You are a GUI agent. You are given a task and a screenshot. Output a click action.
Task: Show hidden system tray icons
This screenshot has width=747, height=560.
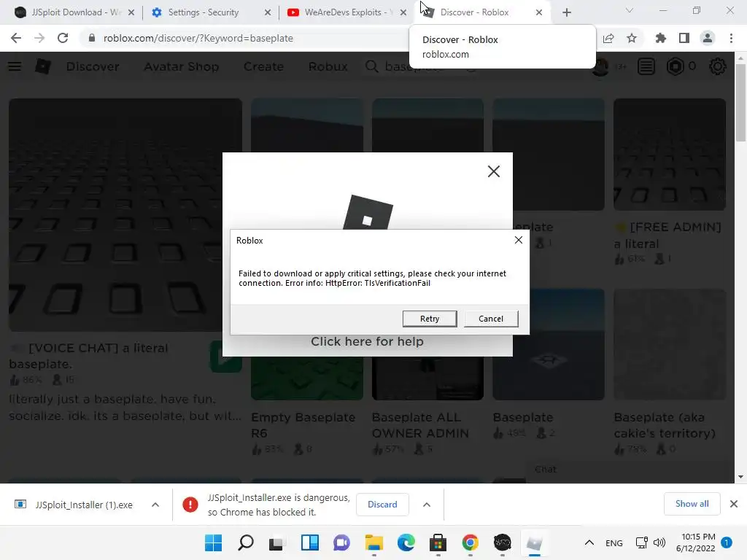589,542
